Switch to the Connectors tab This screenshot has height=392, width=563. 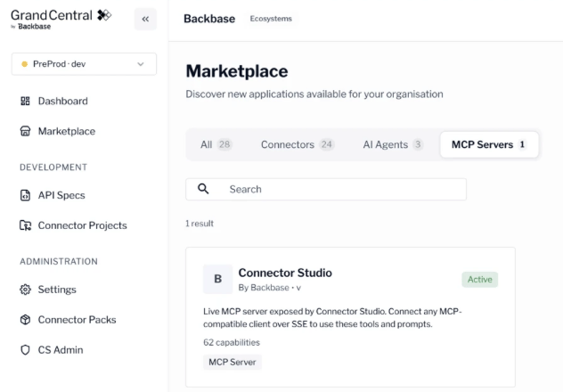coord(298,144)
